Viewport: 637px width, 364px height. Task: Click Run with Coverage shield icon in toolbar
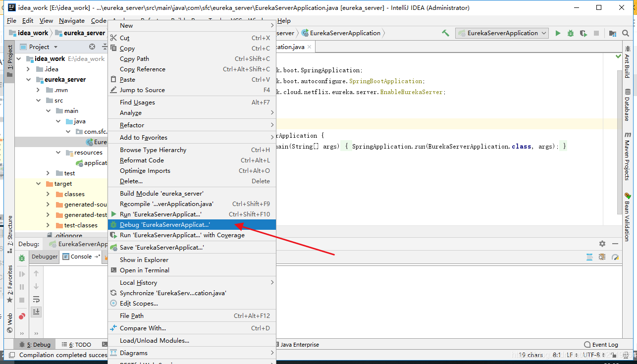pos(584,33)
